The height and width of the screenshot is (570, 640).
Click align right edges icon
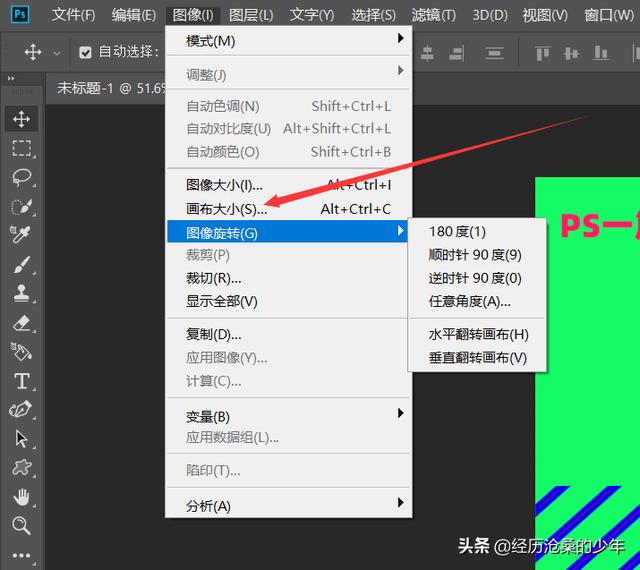(x=456, y=53)
